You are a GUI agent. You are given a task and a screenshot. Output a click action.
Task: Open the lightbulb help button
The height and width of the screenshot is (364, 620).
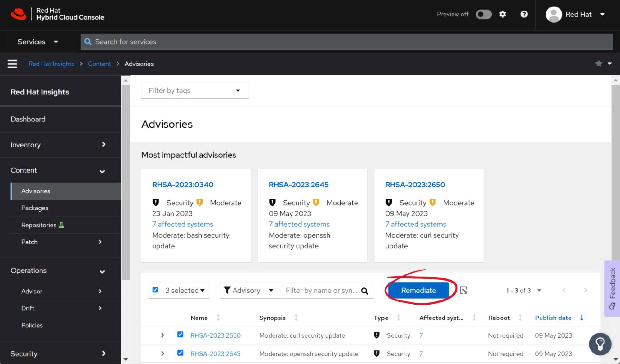click(x=600, y=344)
